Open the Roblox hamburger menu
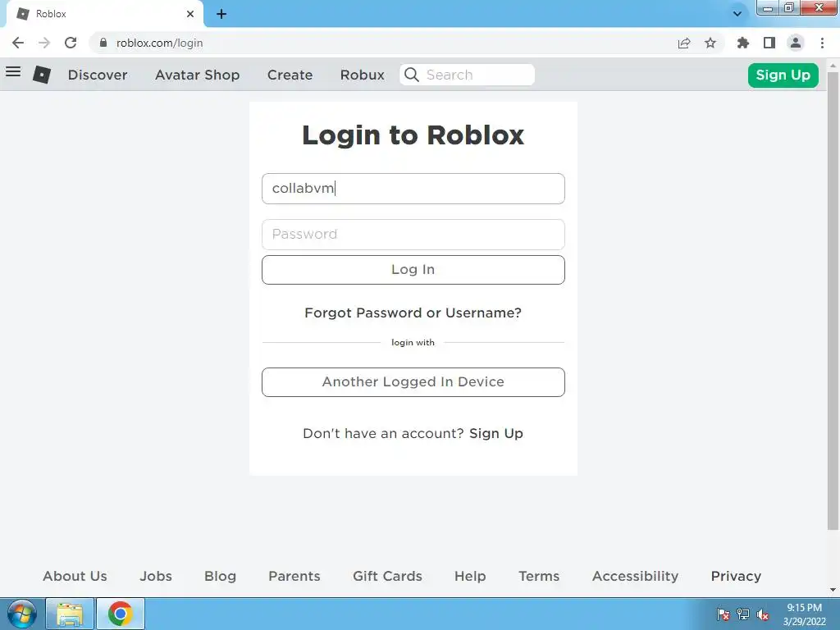Screen dimensions: 840x630 coord(13,71)
